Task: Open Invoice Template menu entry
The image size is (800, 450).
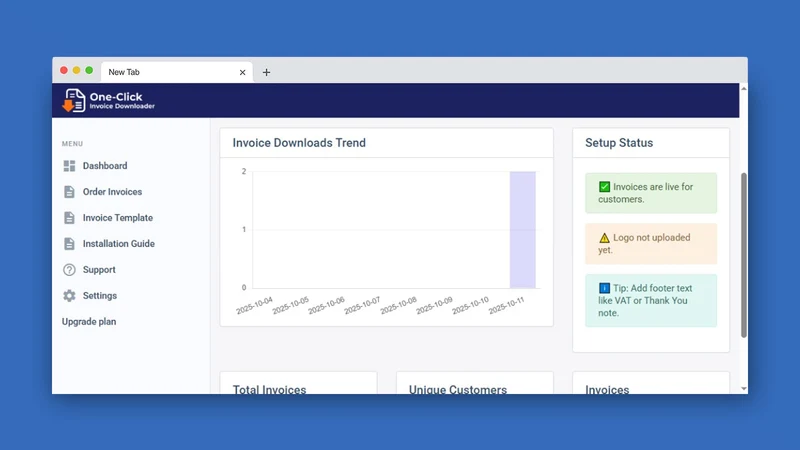Action: tap(118, 218)
